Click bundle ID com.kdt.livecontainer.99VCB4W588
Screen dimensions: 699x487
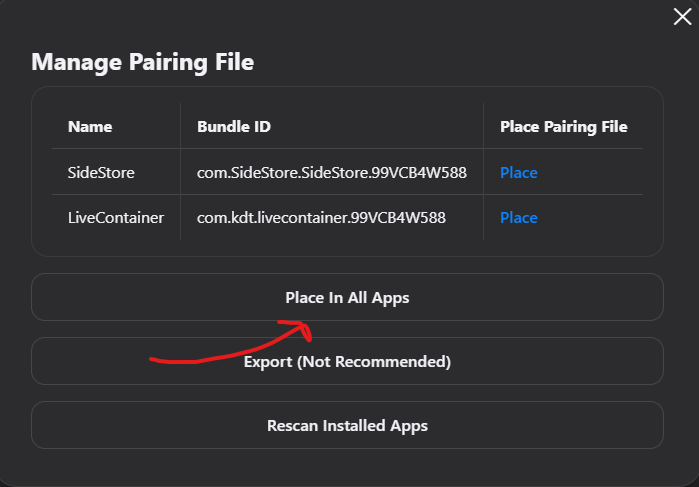click(x=321, y=218)
